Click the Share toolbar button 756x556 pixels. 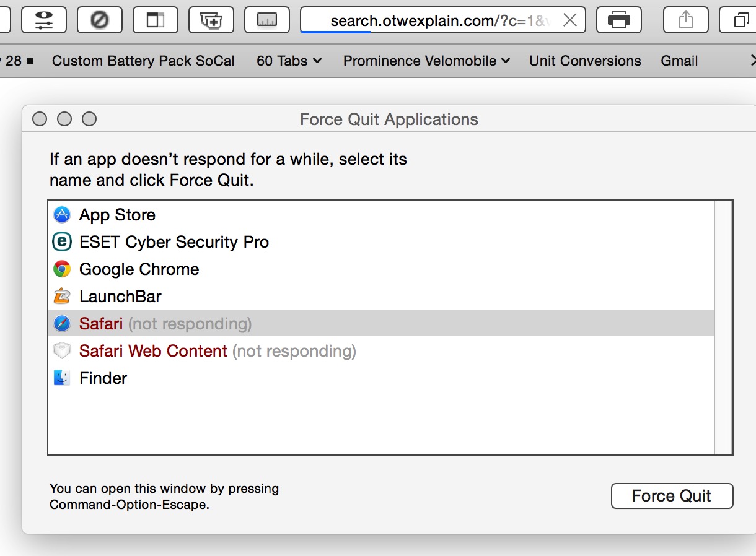685,20
